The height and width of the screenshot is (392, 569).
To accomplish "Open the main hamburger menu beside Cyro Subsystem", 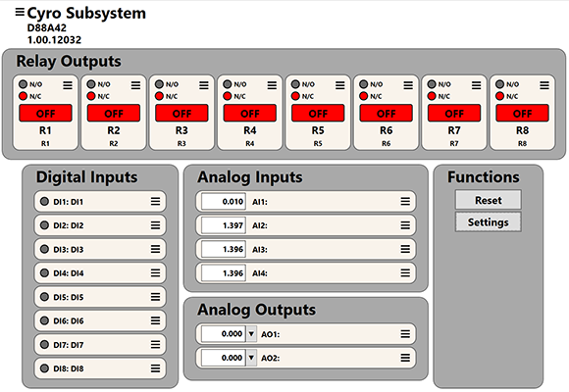I will point(20,13).
